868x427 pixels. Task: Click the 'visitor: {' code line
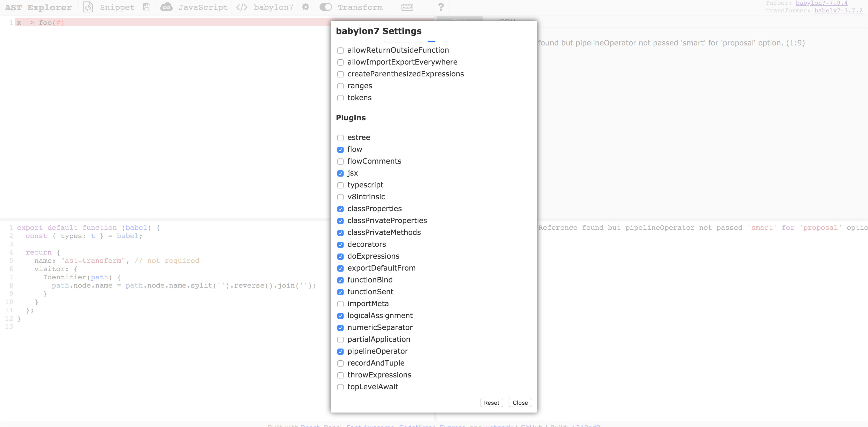[56, 269]
